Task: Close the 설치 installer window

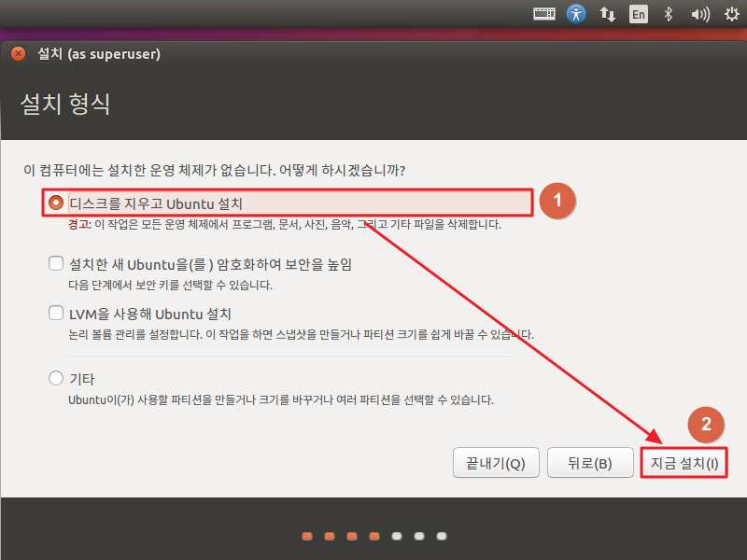Action: [x=18, y=53]
